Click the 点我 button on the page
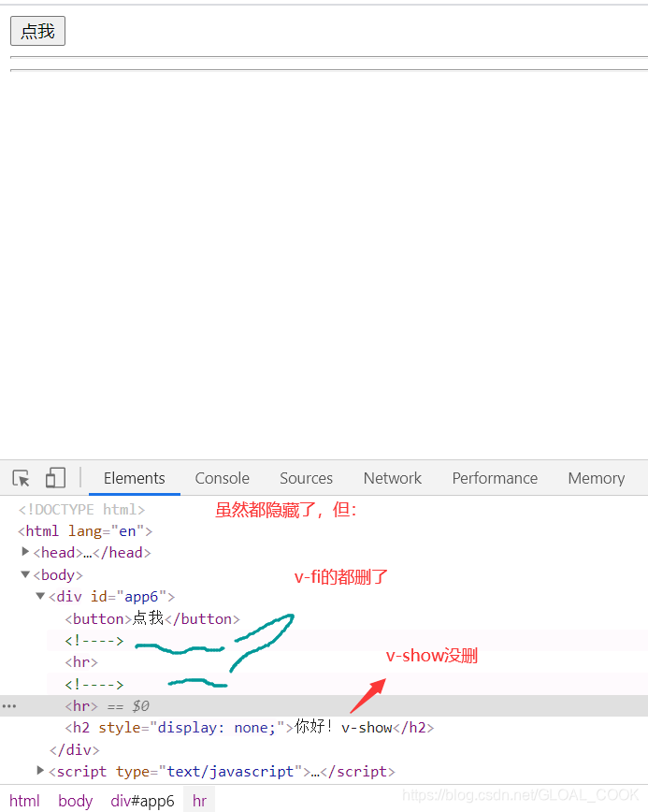 pos(37,31)
